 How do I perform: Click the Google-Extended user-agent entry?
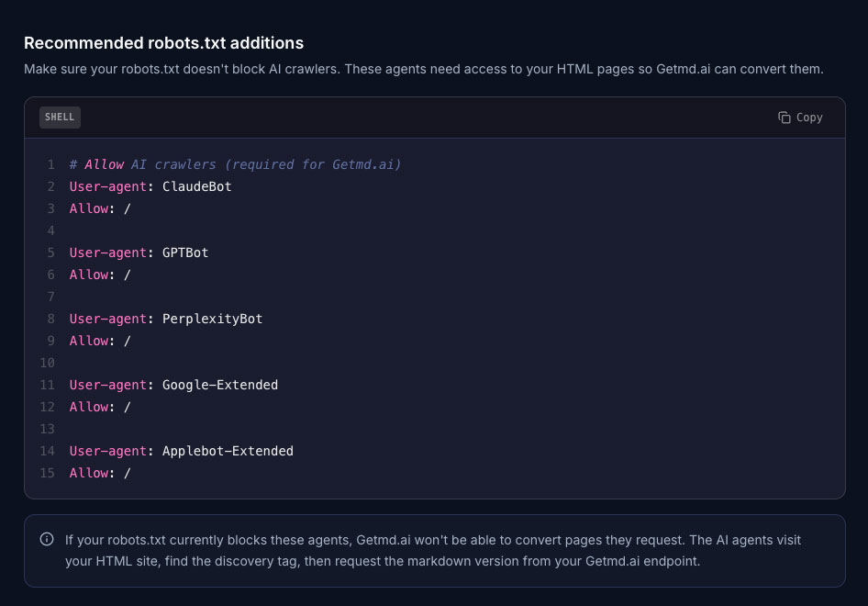click(172, 385)
